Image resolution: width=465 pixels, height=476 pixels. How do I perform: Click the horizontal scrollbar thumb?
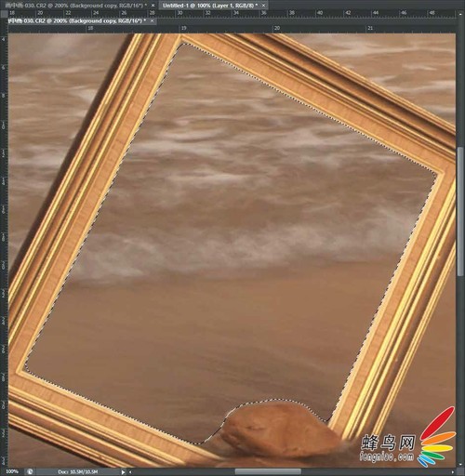point(268,471)
